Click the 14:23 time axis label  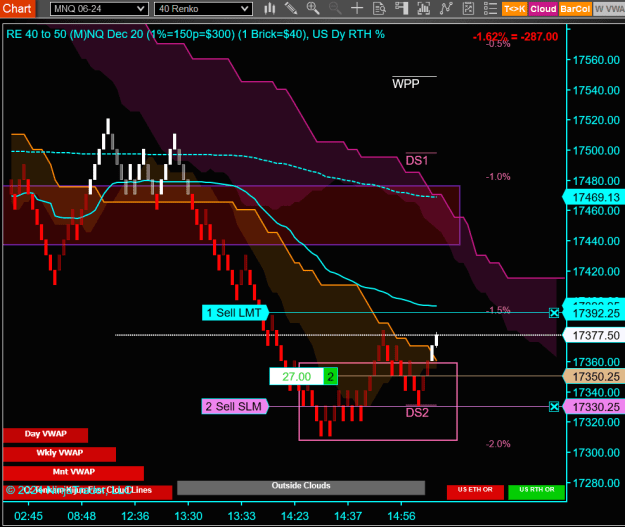(x=295, y=516)
